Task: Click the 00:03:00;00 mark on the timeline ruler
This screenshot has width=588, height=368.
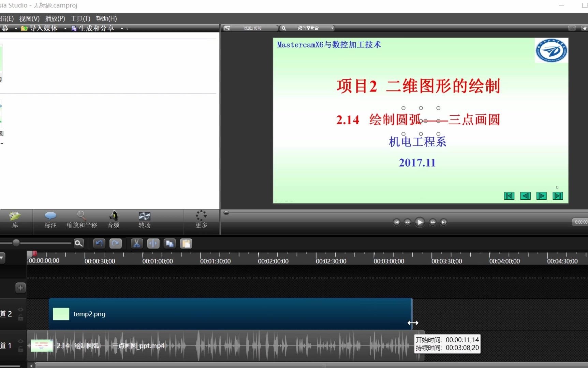Action: (389, 261)
